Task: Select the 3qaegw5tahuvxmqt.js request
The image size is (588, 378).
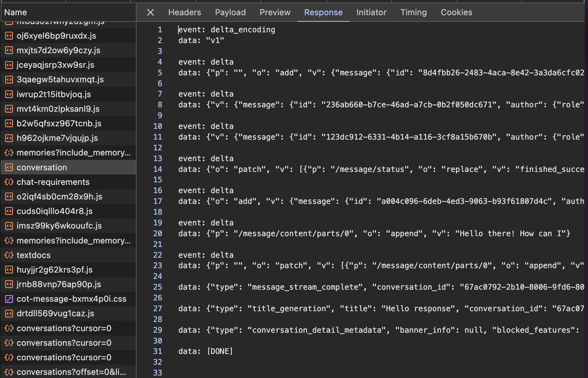Action: 68,79
